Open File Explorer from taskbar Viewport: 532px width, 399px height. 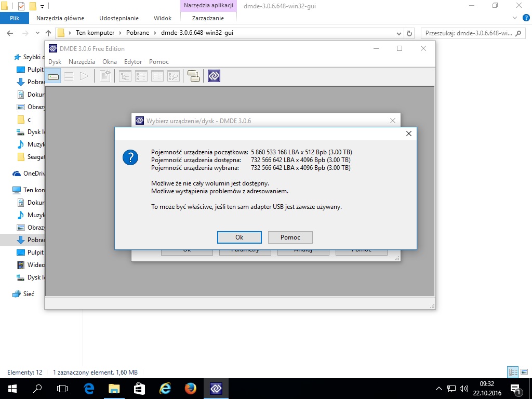[x=114, y=389]
